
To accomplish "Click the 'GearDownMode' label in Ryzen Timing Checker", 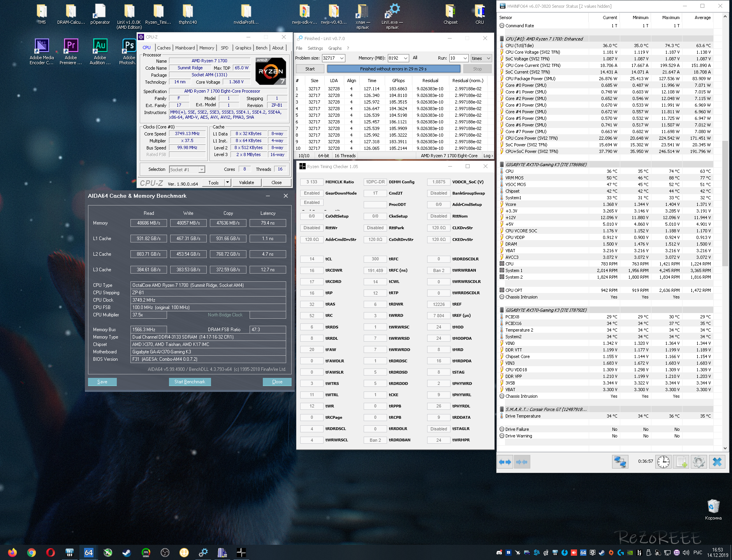I will point(341,193).
